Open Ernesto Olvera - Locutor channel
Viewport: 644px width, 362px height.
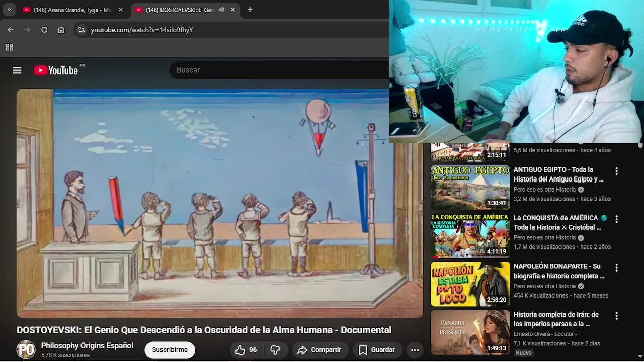tap(545, 334)
